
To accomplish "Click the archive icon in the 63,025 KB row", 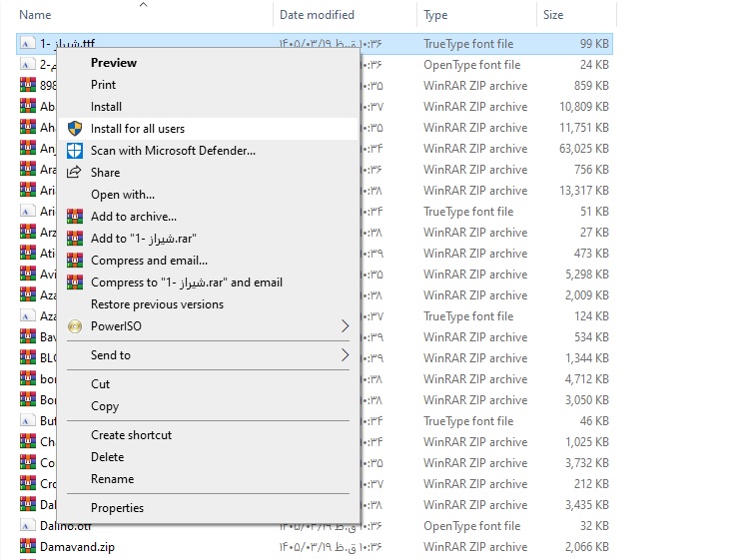I will point(28,148).
